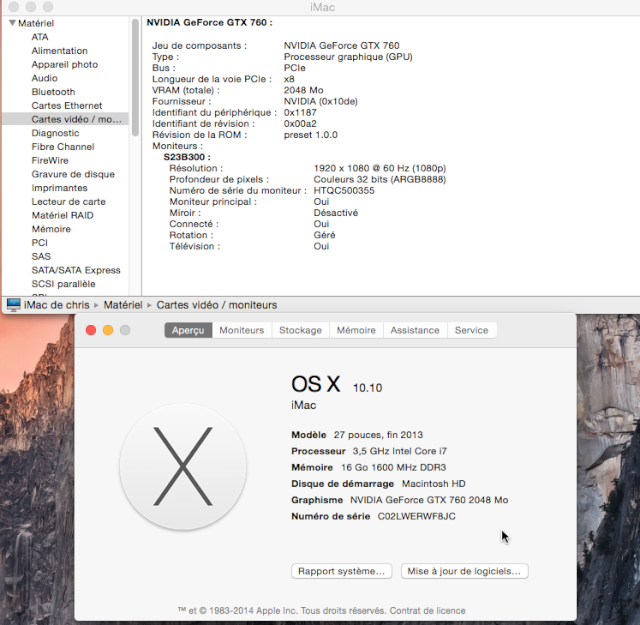The height and width of the screenshot is (625, 640).
Task: Switch to the Aperçu tab
Action: (x=188, y=330)
